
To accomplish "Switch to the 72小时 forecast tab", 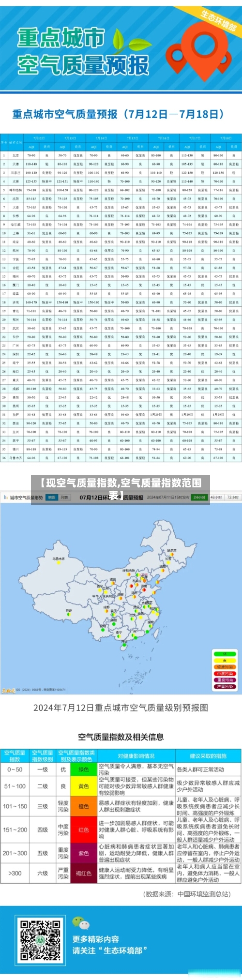I will (233, 498).
